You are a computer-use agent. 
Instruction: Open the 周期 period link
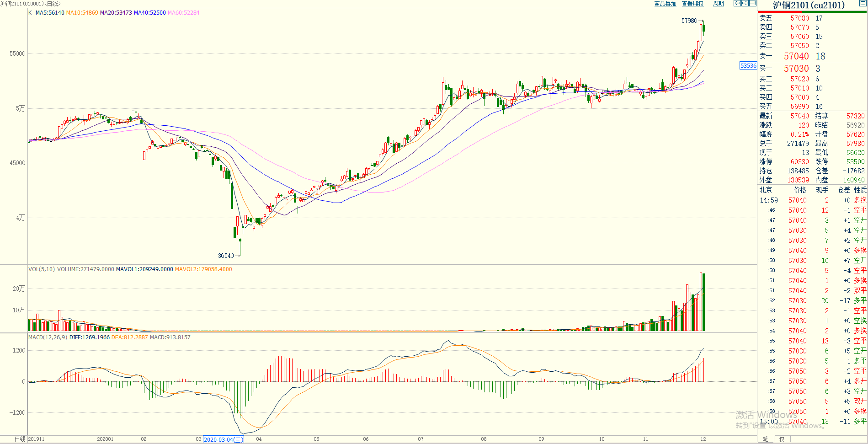pos(719,4)
